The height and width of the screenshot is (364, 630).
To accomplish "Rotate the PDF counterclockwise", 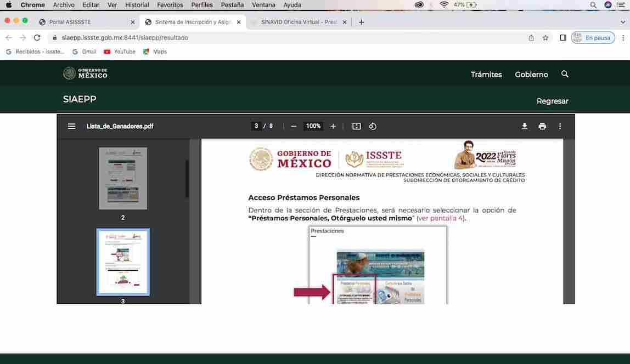I will click(373, 126).
